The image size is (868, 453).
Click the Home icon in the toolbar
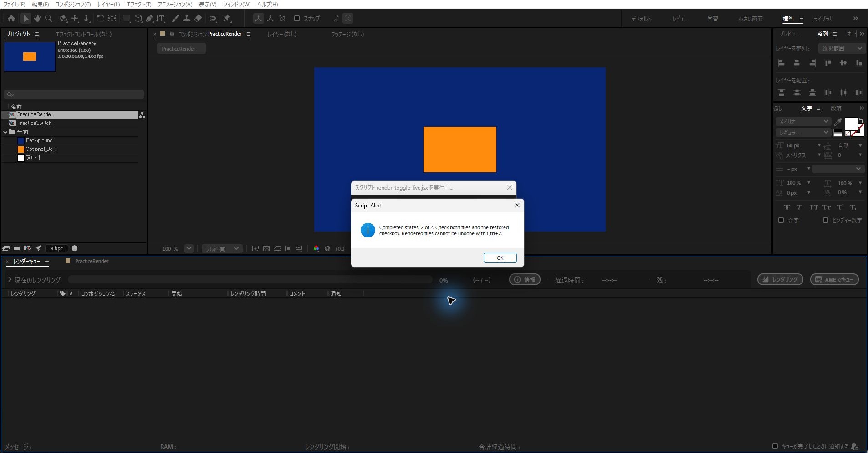(11, 19)
